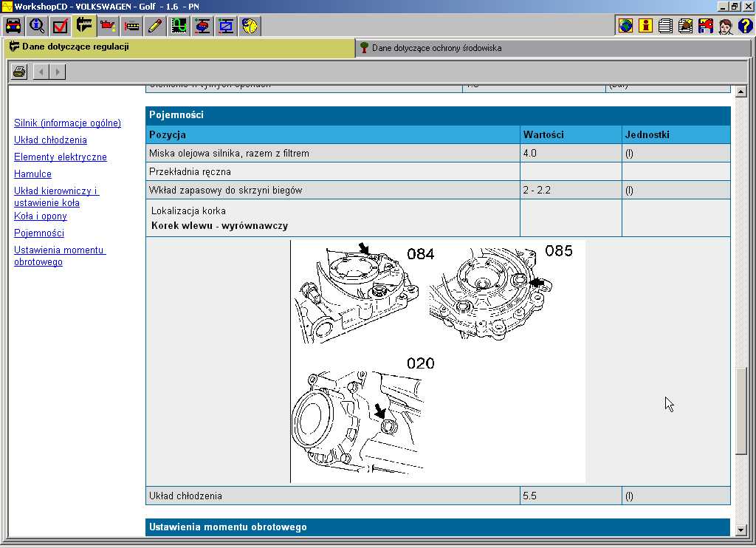This screenshot has width=756, height=548.
Task: Click the yellow pencil toolbar icon
Action: click(x=155, y=27)
